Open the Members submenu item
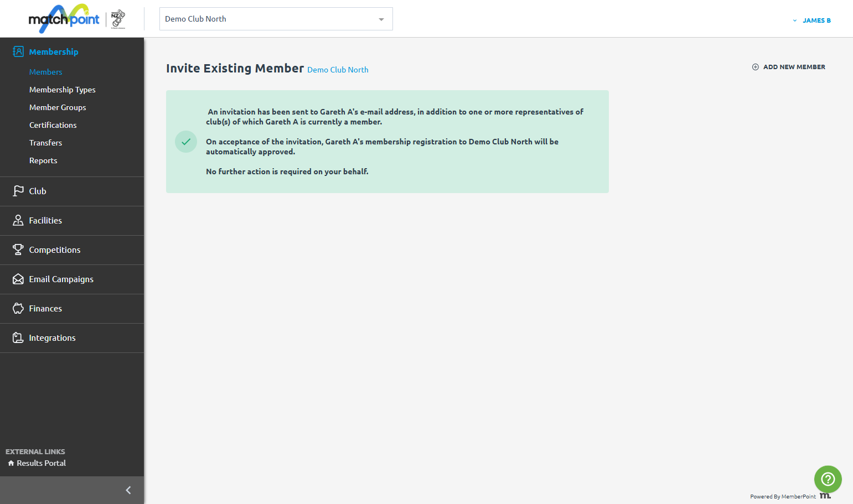 (x=46, y=72)
